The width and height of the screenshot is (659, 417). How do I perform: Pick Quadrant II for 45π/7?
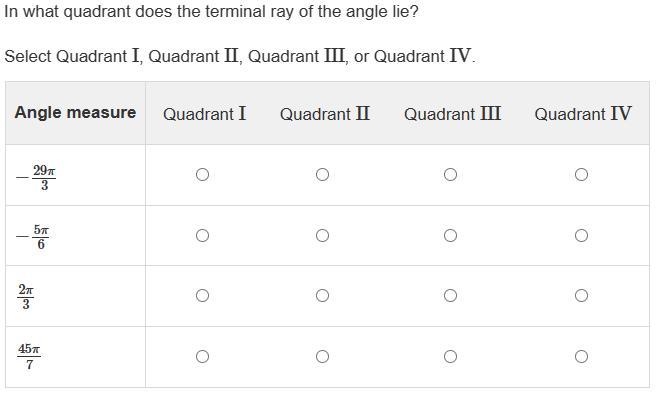tap(322, 357)
